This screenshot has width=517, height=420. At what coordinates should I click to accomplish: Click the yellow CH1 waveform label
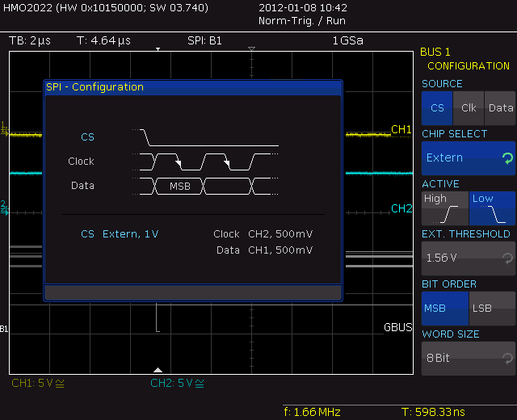click(x=401, y=129)
